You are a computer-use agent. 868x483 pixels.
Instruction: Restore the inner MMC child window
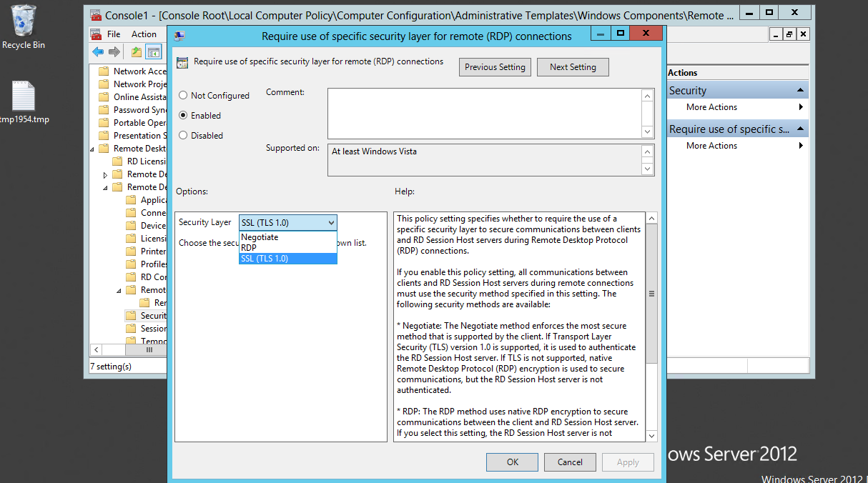click(789, 34)
